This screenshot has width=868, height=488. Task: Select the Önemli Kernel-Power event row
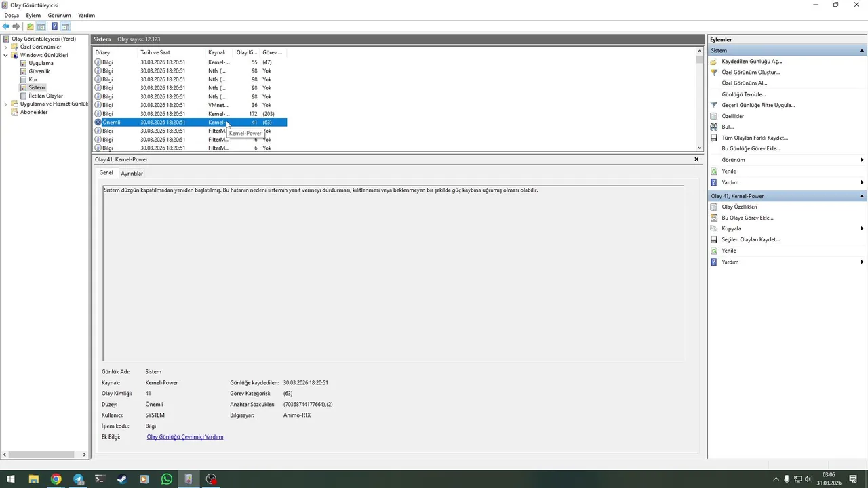coord(190,122)
